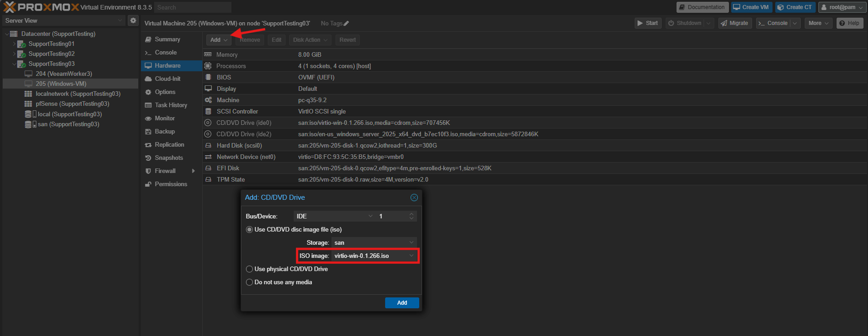This screenshot has height=336, width=868.
Task: Open the root@pam user menu
Action: pyautogui.click(x=842, y=7)
